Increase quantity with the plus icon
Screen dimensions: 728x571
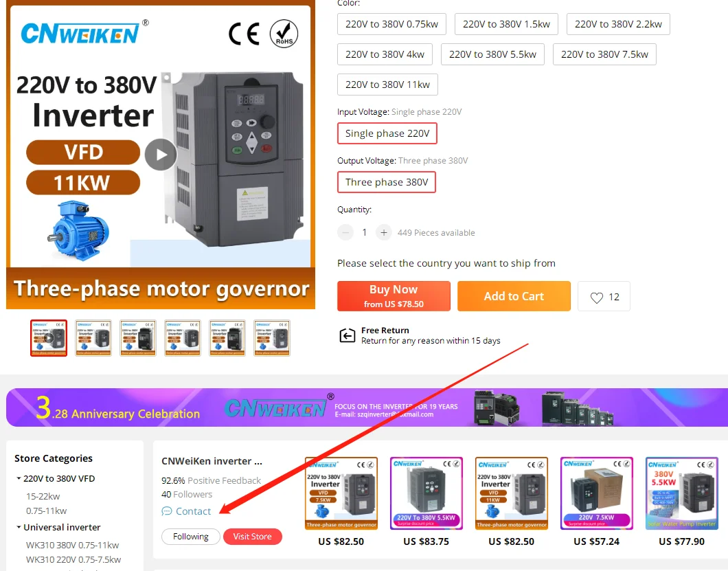pyautogui.click(x=383, y=232)
